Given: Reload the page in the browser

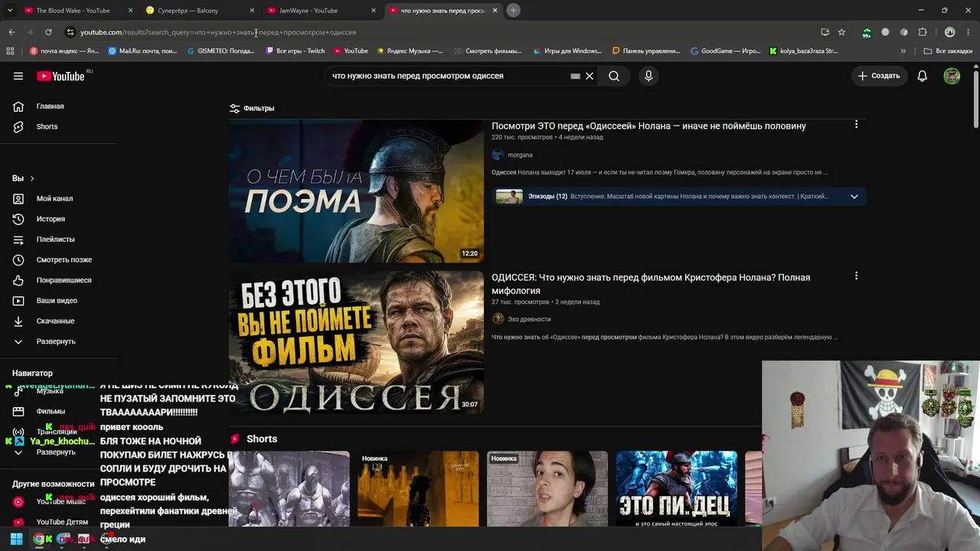Looking at the screenshot, I should 48,32.
